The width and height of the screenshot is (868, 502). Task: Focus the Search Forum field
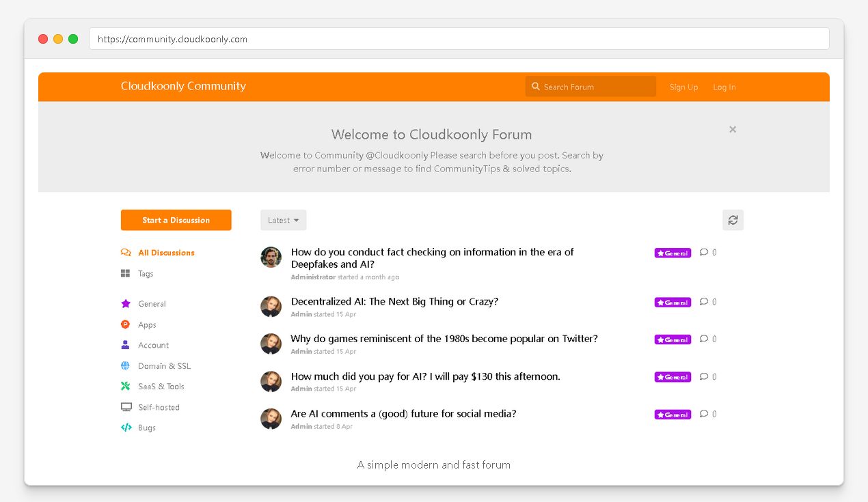click(x=591, y=87)
